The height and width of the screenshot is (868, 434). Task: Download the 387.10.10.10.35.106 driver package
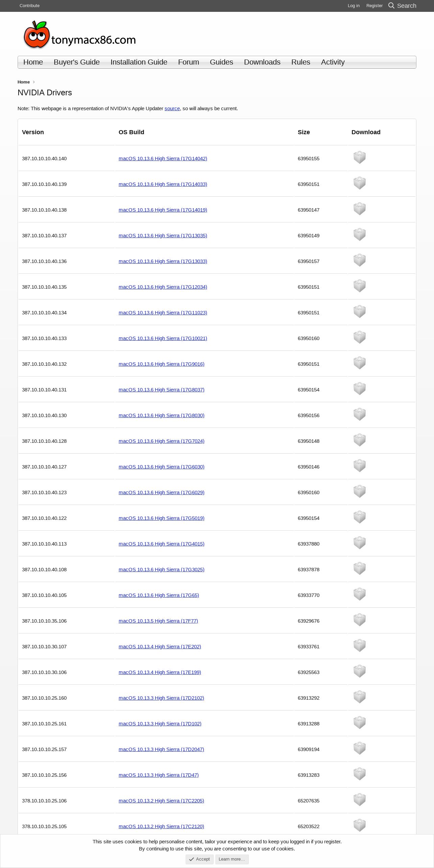(x=359, y=620)
